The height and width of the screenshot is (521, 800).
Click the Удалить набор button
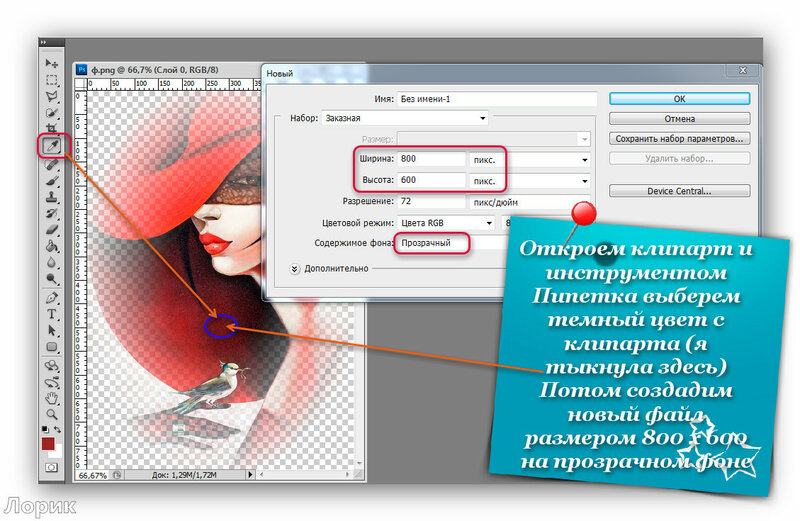pos(680,159)
